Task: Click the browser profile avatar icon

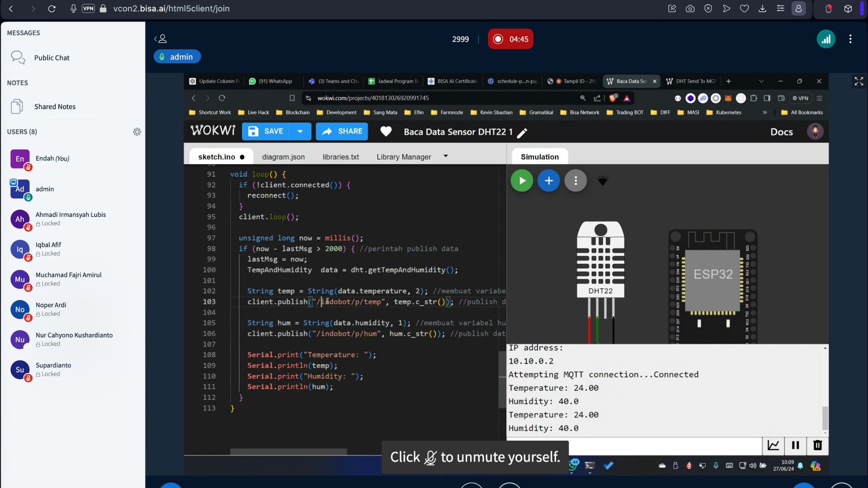Action: 798,9
